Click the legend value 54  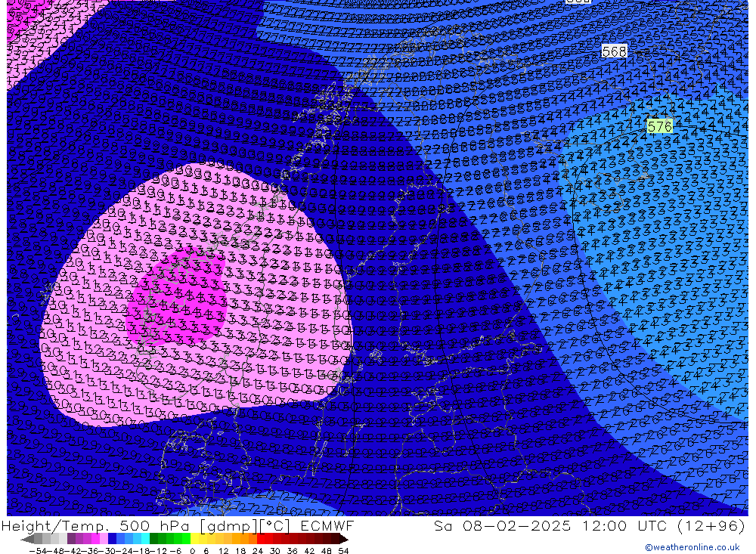(x=343, y=551)
